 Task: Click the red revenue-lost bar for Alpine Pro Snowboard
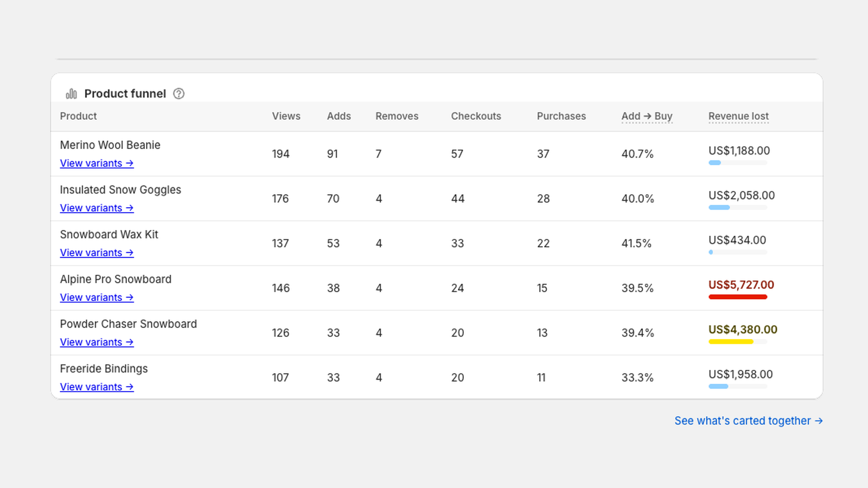tap(738, 297)
